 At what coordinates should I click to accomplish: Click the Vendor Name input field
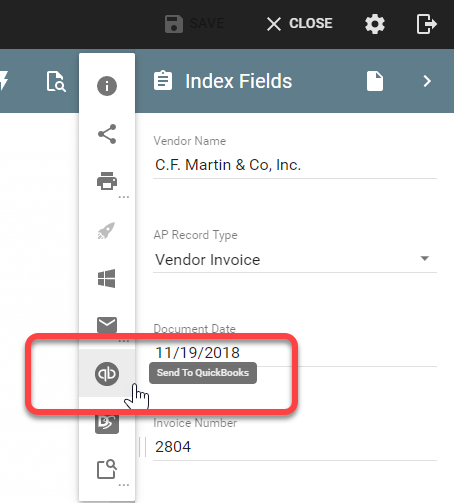[295, 165]
